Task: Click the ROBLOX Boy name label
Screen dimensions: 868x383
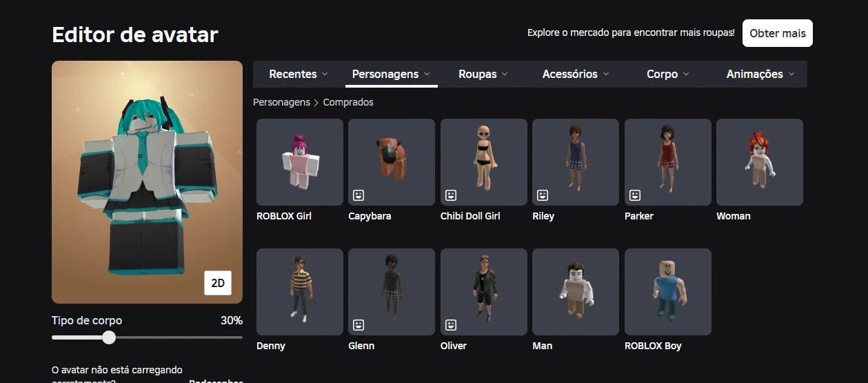Action: click(653, 346)
